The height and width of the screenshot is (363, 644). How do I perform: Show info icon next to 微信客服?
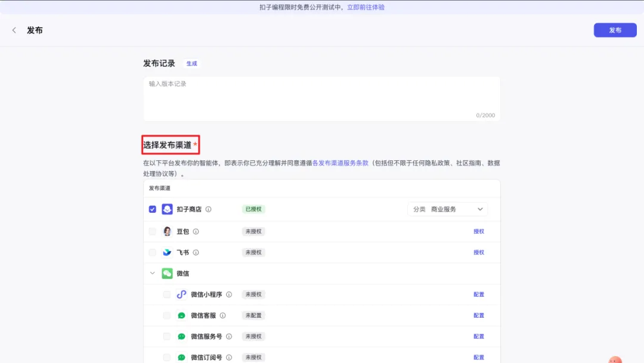click(x=222, y=315)
